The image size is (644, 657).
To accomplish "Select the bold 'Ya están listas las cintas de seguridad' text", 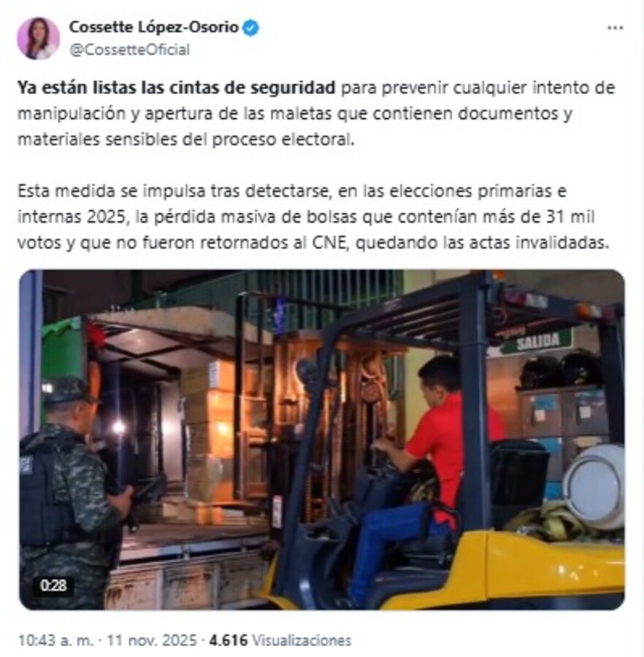I will 177,88.
